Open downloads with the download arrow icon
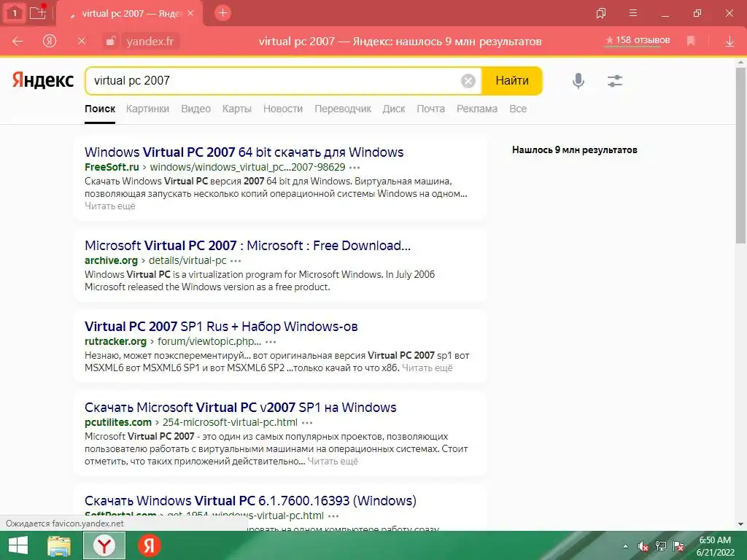 tap(729, 42)
